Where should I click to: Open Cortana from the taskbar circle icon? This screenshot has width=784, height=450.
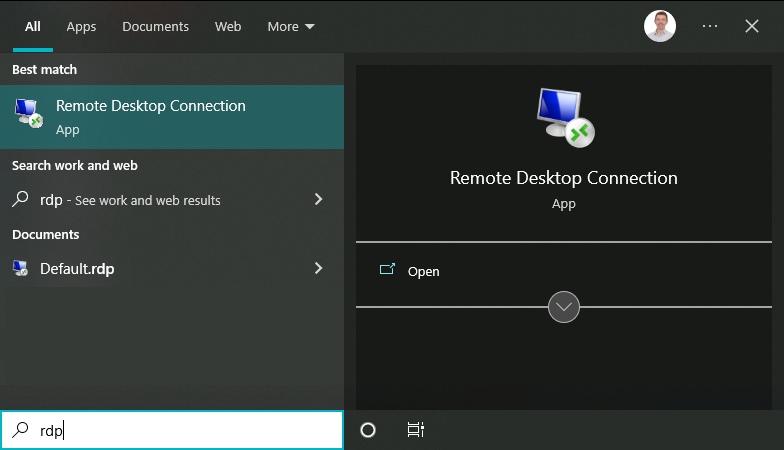367,430
